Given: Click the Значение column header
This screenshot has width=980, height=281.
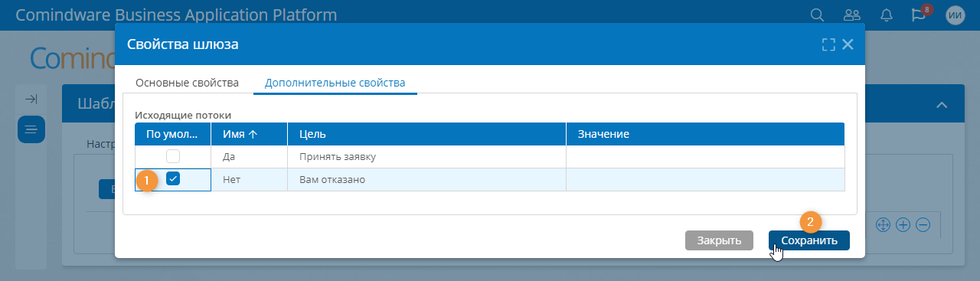Looking at the screenshot, I should [x=705, y=134].
